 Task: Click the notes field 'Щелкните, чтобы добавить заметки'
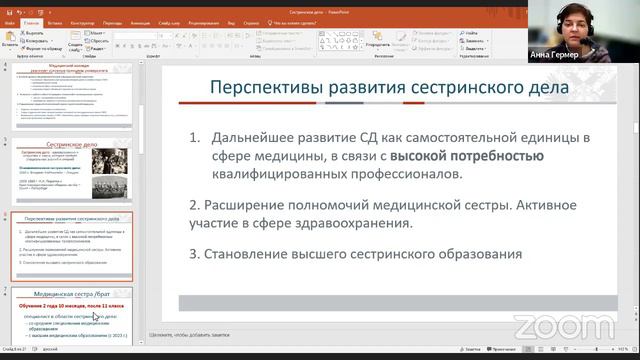tap(189, 335)
